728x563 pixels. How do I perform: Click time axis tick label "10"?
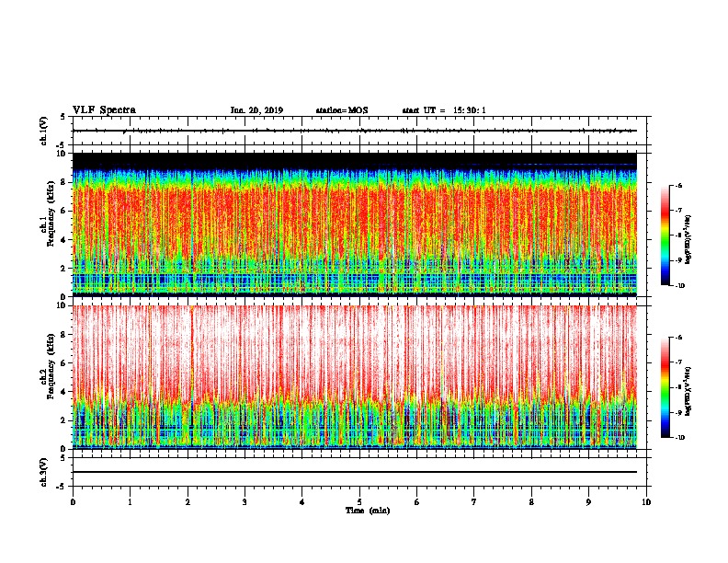pyautogui.click(x=646, y=502)
